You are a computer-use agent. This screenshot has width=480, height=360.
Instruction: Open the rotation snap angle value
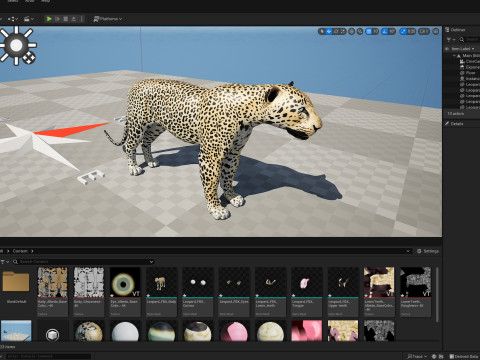392,31
